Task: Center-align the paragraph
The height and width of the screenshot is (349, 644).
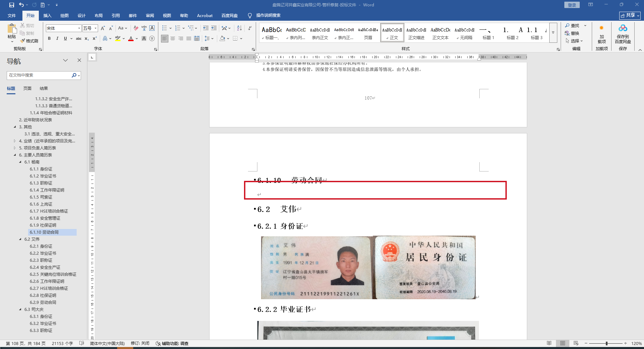Action: pyautogui.click(x=173, y=38)
